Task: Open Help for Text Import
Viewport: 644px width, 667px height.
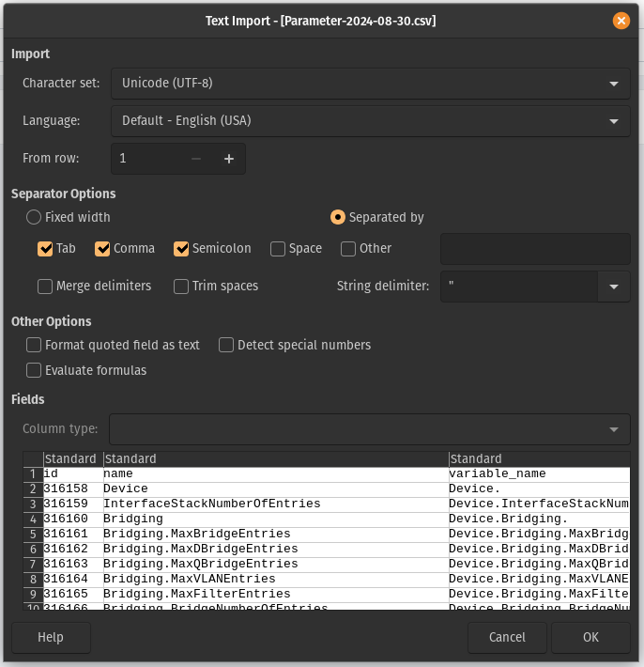Action: point(51,637)
